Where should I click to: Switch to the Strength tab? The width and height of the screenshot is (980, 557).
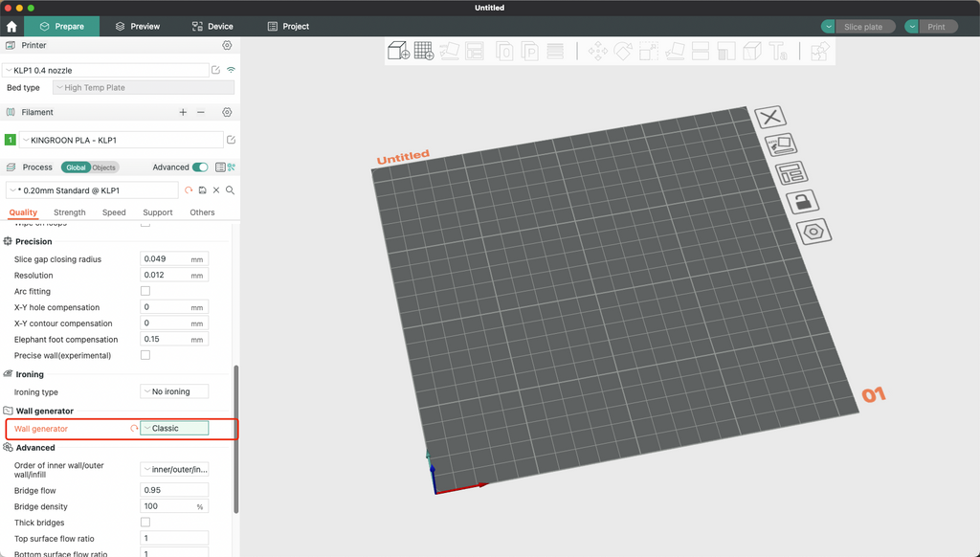[x=70, y=212]
